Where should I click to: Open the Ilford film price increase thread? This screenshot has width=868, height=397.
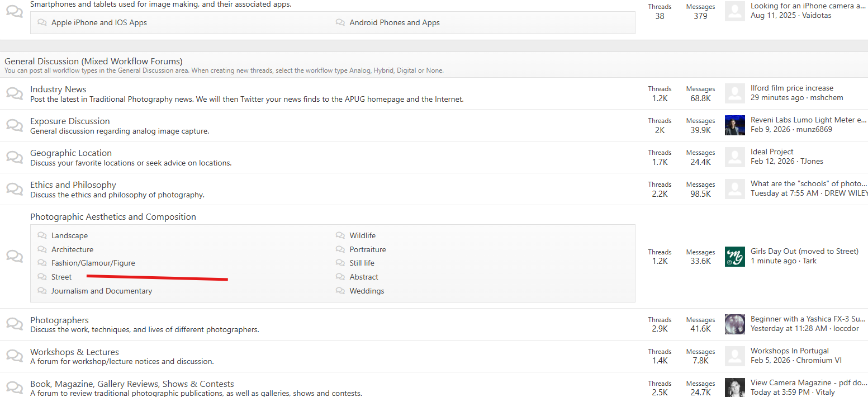(x=791, y=88)
